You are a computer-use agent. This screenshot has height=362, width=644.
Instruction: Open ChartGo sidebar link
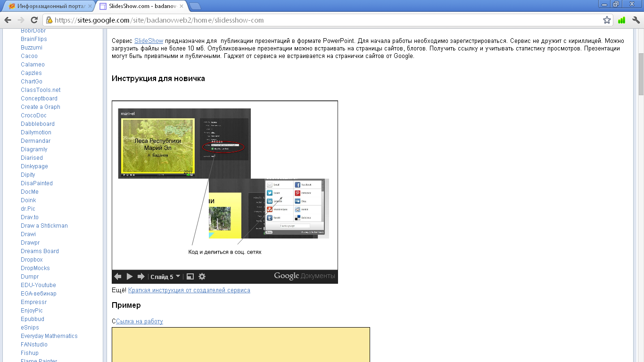tap(32, 82)
